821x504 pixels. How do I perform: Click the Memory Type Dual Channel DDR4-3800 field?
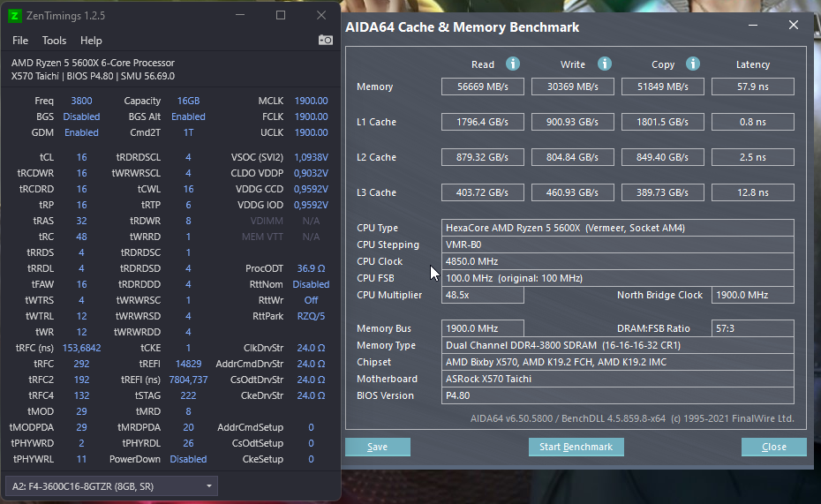618,345
